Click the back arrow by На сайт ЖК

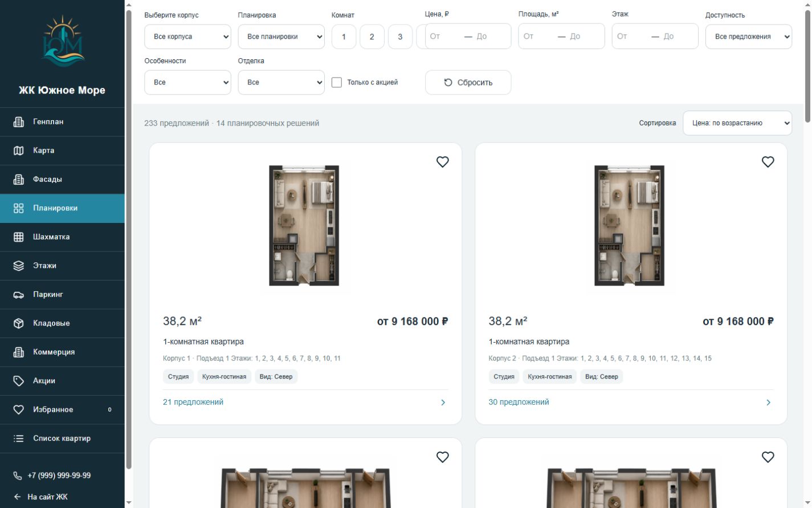[x=18, y=497]
